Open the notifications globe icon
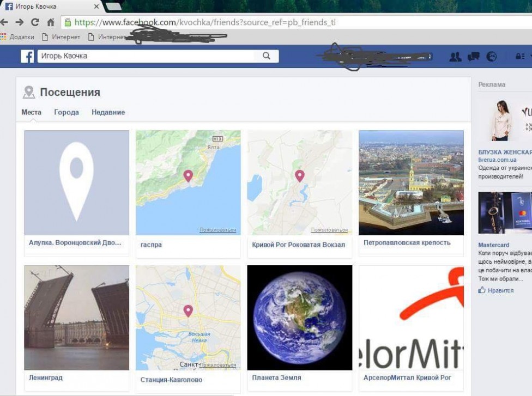The height and width of the screenshot is (396, 532). [491, 57]
